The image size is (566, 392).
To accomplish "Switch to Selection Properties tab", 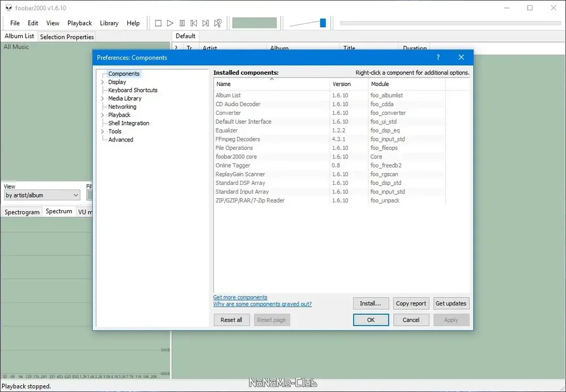I will [x=67, y=37].
